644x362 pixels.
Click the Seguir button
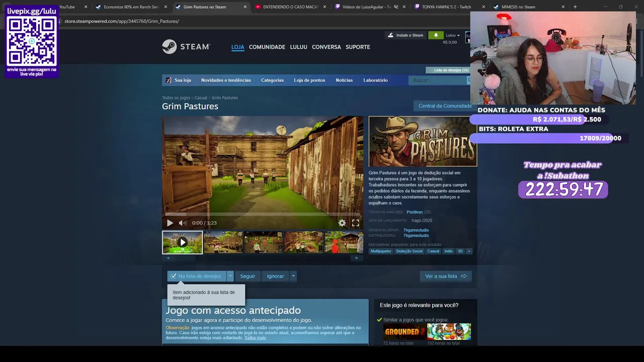coord(248,276)
